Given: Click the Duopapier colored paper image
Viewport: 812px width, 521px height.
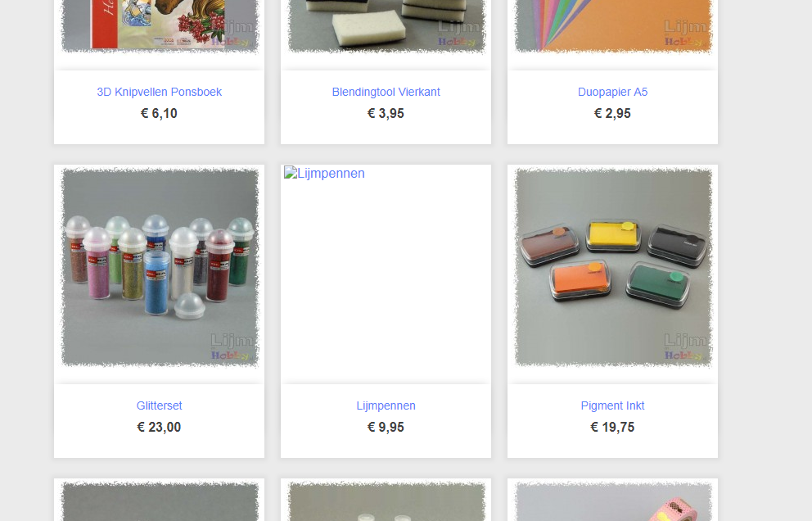Looking at the screenshot, I should (x=613, y=27).
